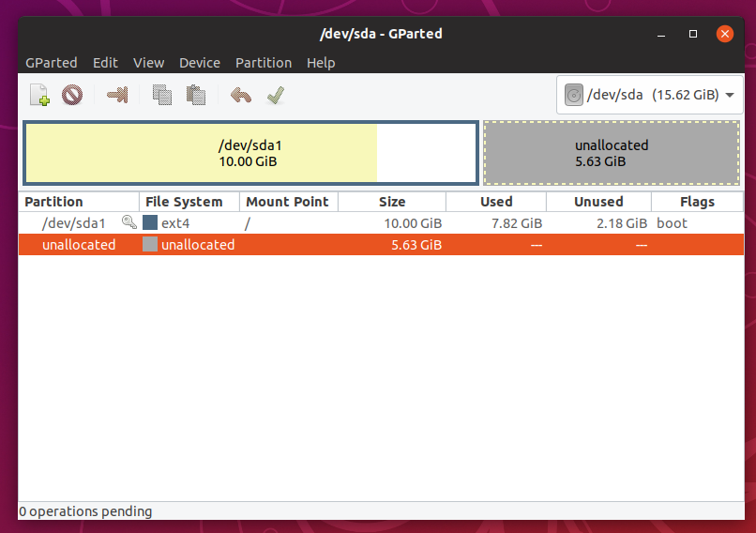The image size is (756, 533).
Task: Click the Mount Point column header
Action: pyautogui.click(x=288, y=202)
